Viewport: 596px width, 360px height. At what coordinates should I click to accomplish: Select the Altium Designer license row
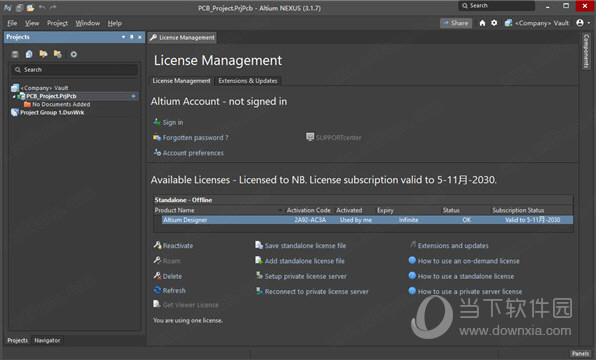pos(367,220)
